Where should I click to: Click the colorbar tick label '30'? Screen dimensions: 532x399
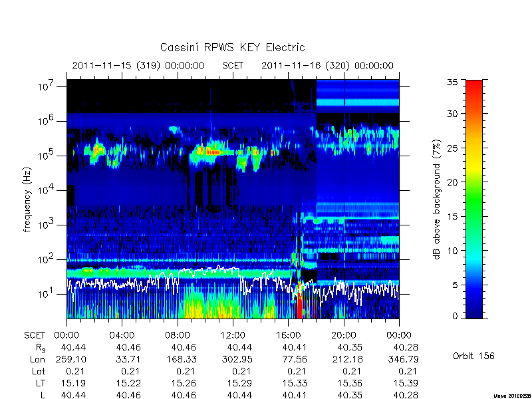pos(453,114)
